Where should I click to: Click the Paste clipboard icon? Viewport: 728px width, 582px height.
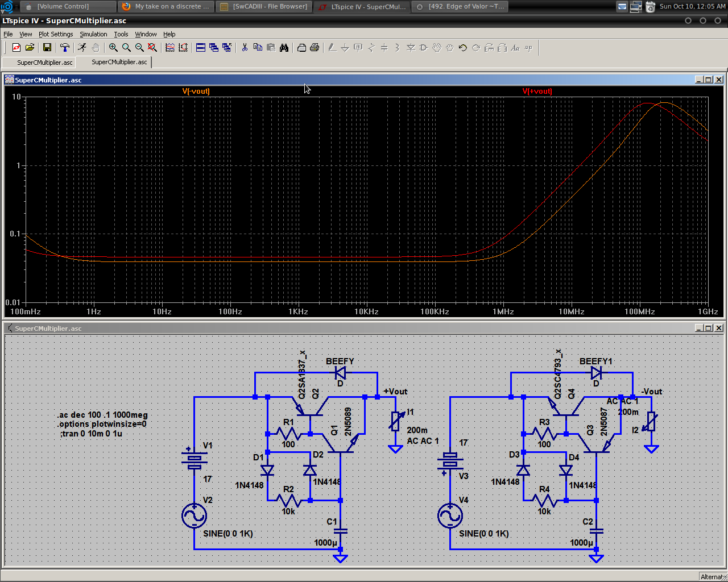click(x=271, y=48)
